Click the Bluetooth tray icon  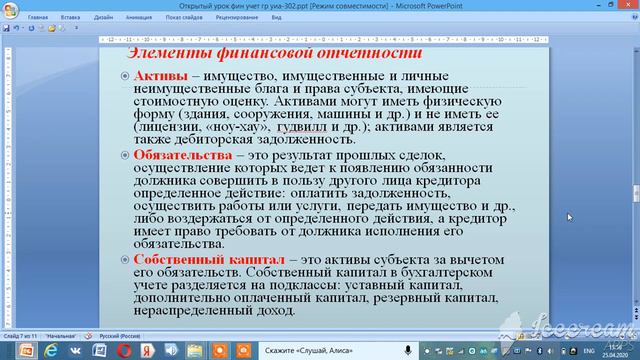[x=539, y=351]
